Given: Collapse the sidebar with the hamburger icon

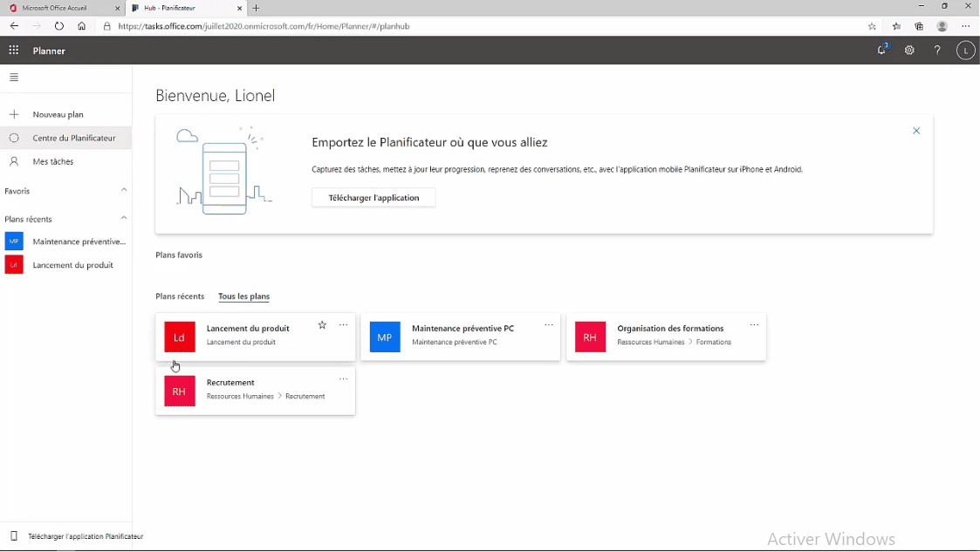Looking at the screenshot, I should 13,78.
